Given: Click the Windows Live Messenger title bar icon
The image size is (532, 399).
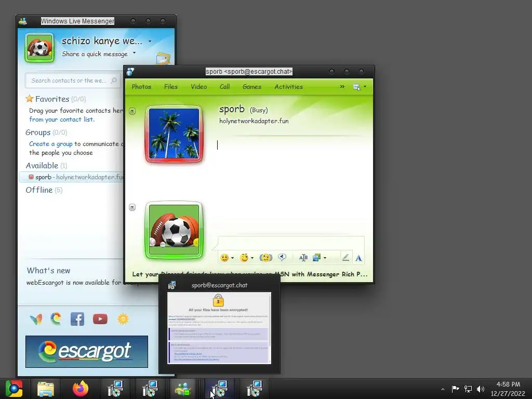Looking at the screenshot, I should point(23,21).
